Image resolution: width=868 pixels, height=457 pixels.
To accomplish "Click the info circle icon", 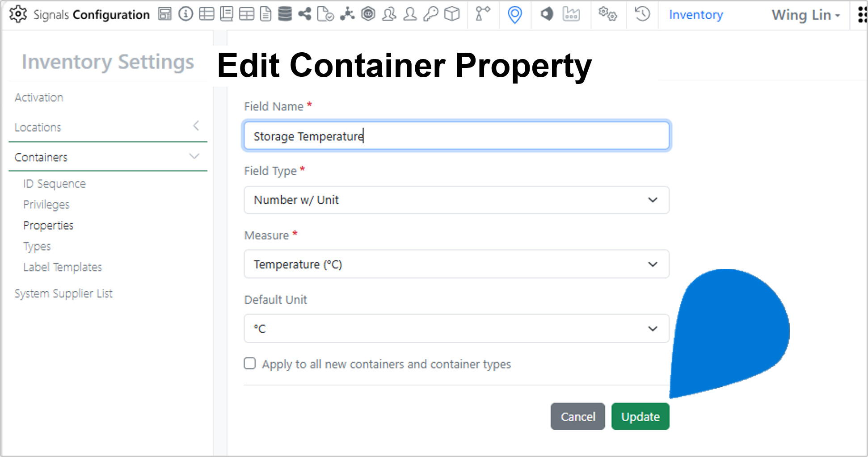I will [x=185, y=14].
